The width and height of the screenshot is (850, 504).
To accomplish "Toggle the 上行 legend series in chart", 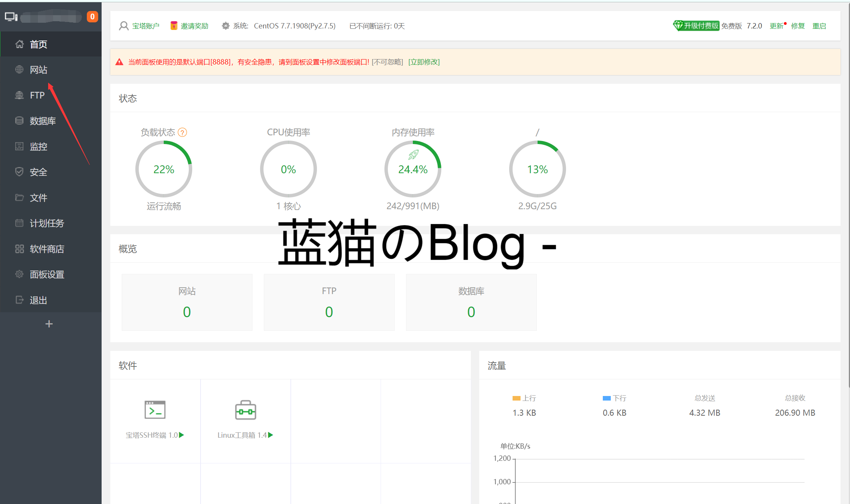I will [x=524, y=398].
